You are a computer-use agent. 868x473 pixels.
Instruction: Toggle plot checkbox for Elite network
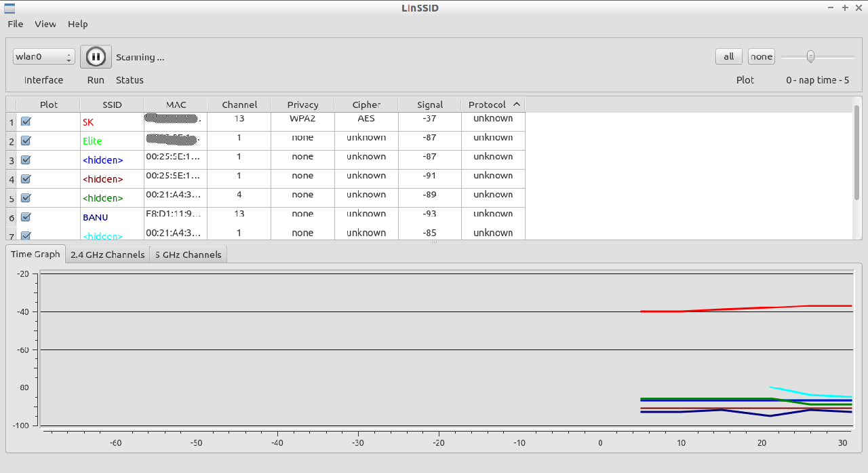26,140
